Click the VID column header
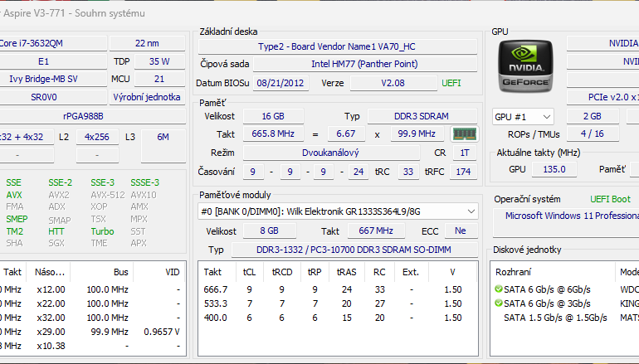The image size is (639, 364). [x=172, y=271]
